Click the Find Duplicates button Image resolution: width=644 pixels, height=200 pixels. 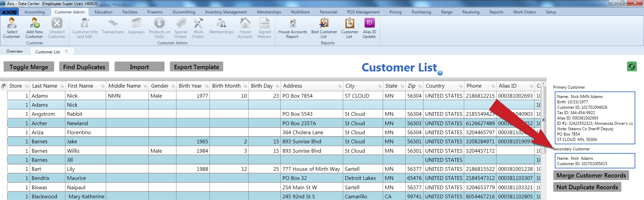tap(84, 67)
